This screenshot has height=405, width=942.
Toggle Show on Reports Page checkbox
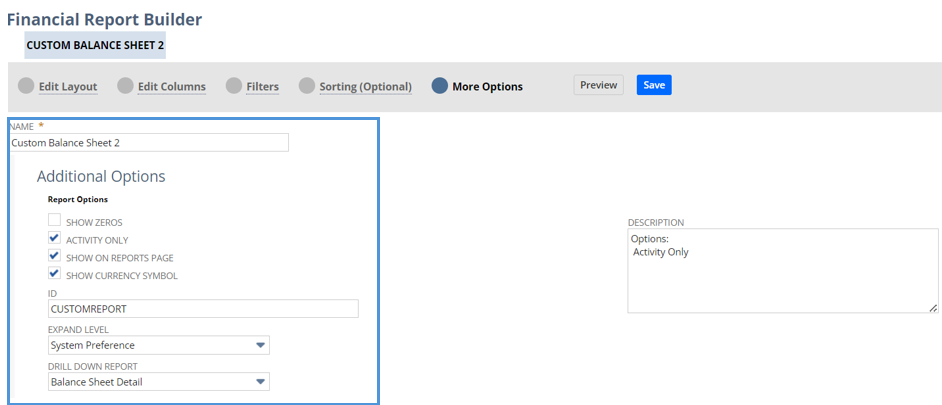[55, 255]
